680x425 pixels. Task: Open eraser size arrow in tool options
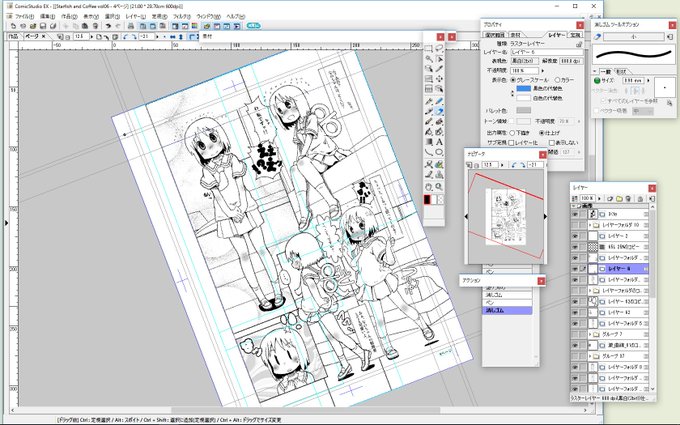[648, 81]
